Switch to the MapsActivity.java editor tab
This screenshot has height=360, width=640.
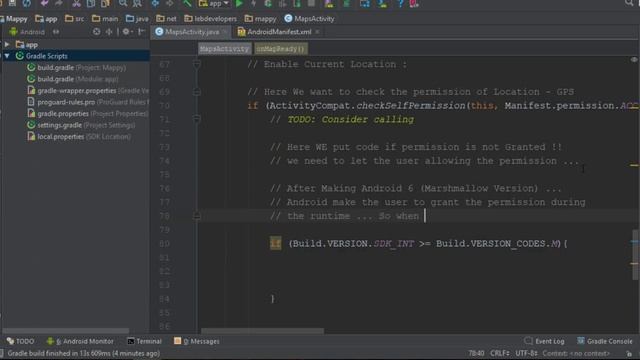pos(192,32)
